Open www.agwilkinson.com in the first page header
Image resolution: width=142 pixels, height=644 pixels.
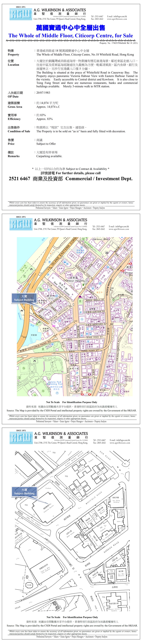(x=117, y=19)
